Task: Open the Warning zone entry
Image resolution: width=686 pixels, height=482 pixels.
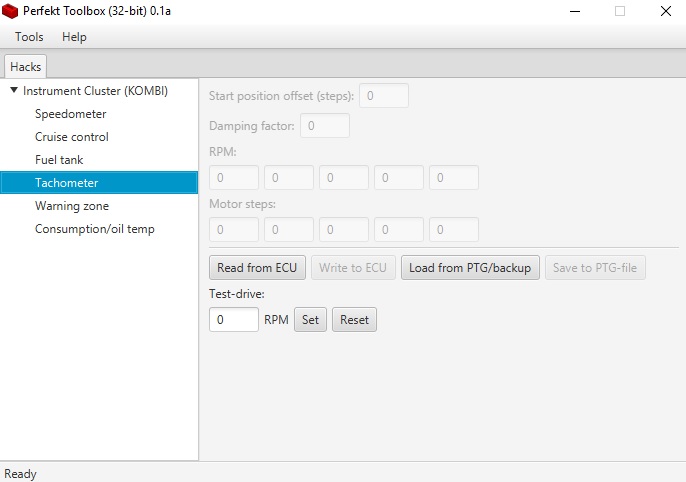Action: coord(72,206)
